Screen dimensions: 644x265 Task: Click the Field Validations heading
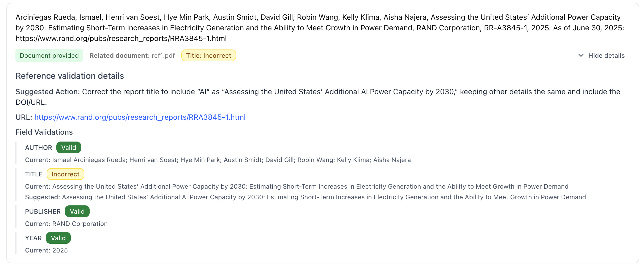click(x=44, y=132)
